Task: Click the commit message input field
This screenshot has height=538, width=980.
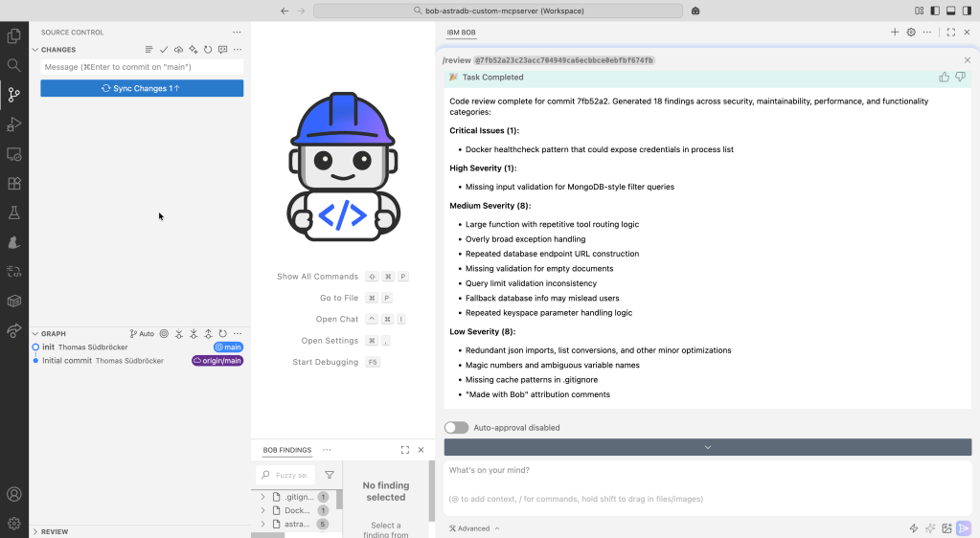Action: [142, 67]
